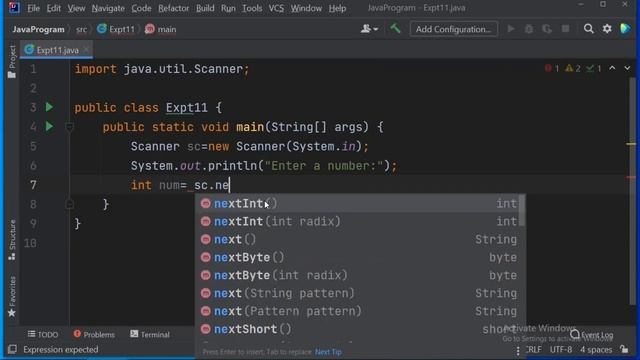
Task: Open the Project tool window
Action: (x=12, y=61)
